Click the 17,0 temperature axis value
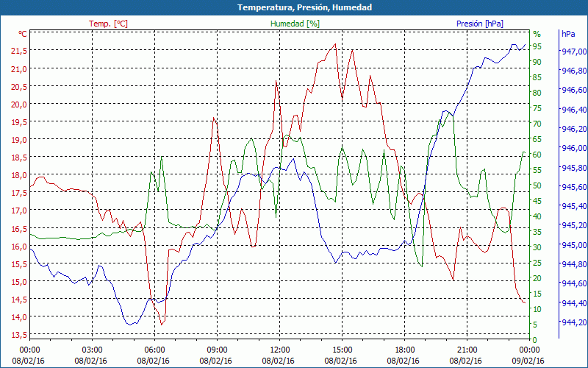 click(x=19, y=210)
